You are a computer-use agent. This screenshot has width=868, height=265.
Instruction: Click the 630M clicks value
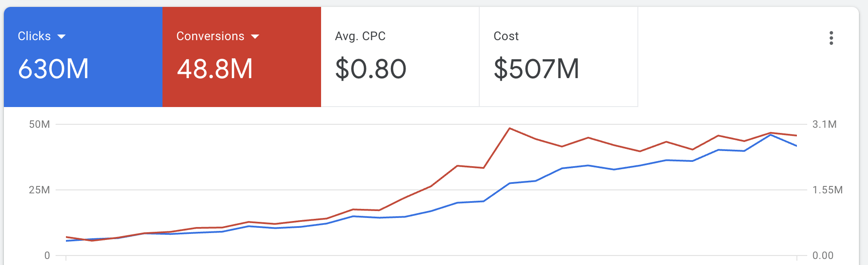tap(53, 69)
